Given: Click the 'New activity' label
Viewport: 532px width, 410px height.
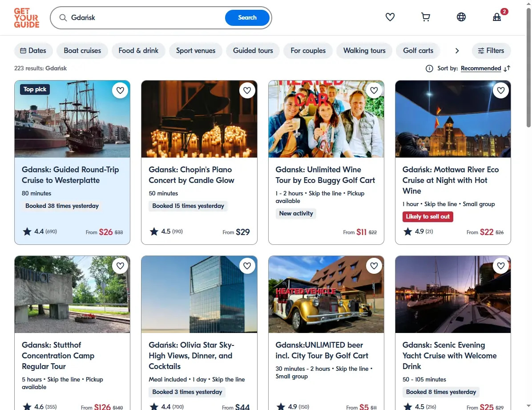Looking at the screenshot, I should pos(296,213).
